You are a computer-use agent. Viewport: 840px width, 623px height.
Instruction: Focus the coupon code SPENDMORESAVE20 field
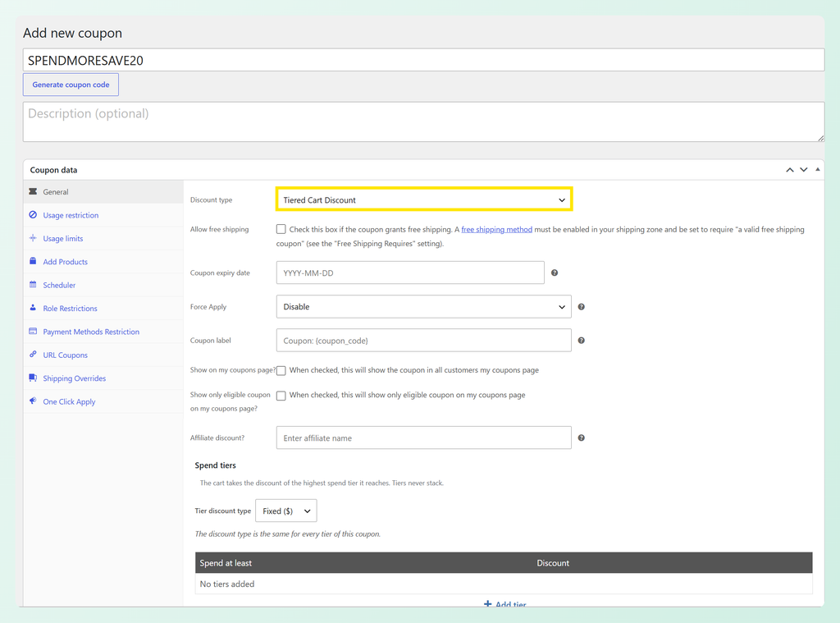(423, 60)
